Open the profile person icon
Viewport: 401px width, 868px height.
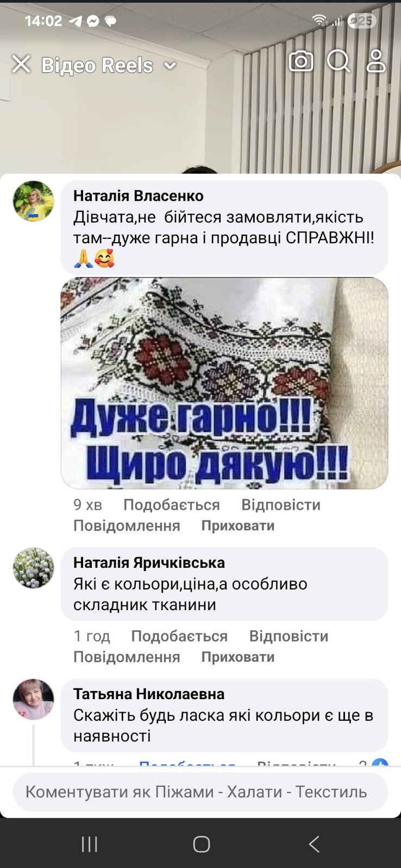(x=375, y=61)
